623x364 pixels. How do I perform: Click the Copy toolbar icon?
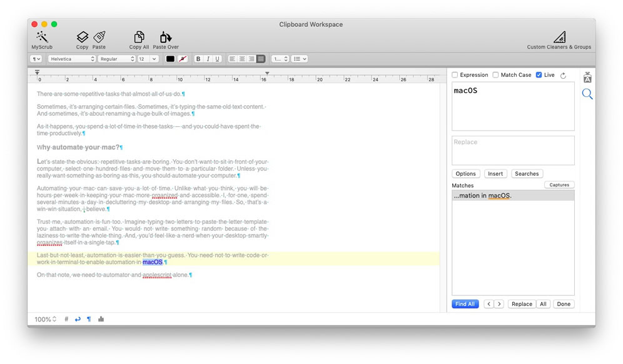[x=82, y=40]
